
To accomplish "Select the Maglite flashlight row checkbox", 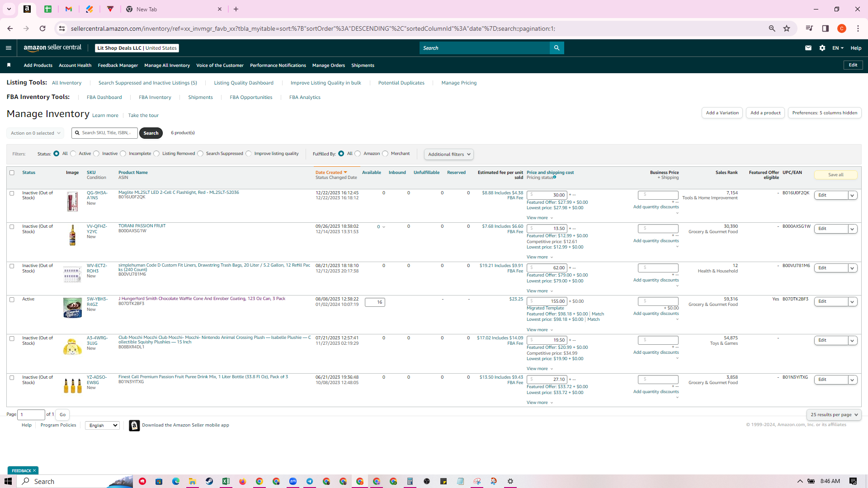I will (12, 193).
